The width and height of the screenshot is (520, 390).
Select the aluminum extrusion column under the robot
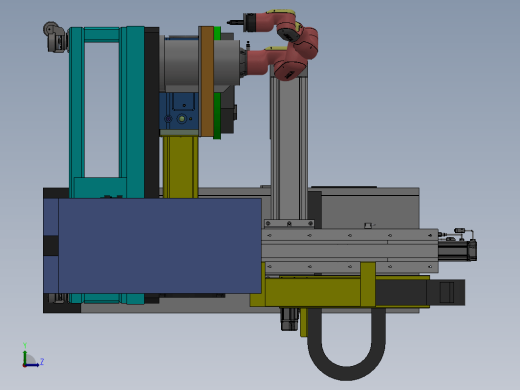tap(289, 147)
